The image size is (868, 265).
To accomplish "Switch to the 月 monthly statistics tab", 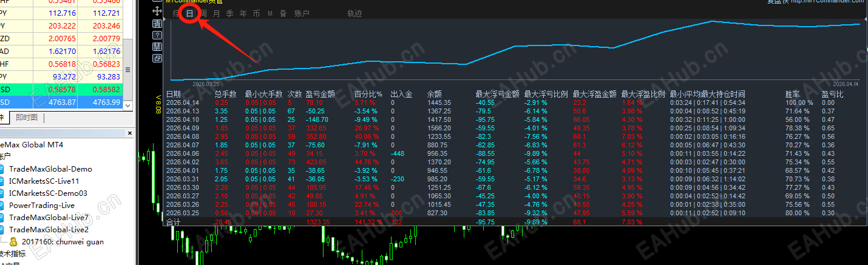I will click(x=217, y=13).
